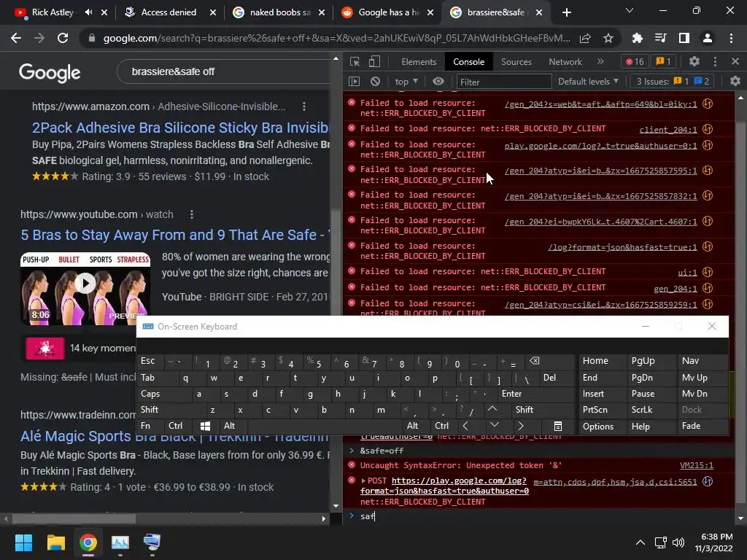Image resolution: width=747 pixels, height=560 pixels.
Task: Open the Default levels dropdown
Action: (588, 82)
